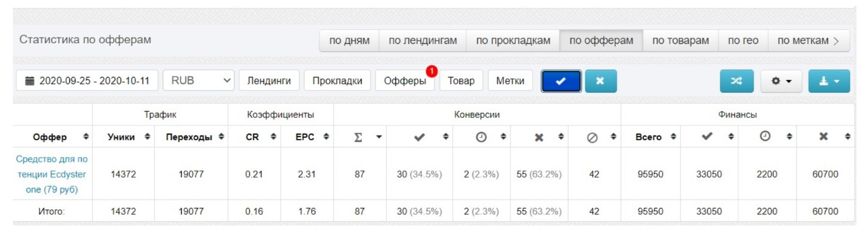Click the Офферы filter button
The width and height of the screenshot is (868, 243).
pyautogui.click(x=405, y=81)
